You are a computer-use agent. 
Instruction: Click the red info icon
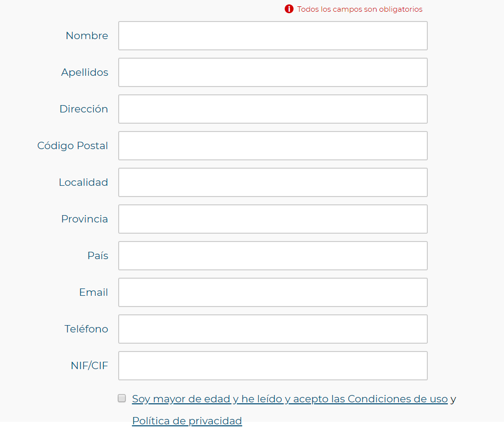[x=289, y=9]
